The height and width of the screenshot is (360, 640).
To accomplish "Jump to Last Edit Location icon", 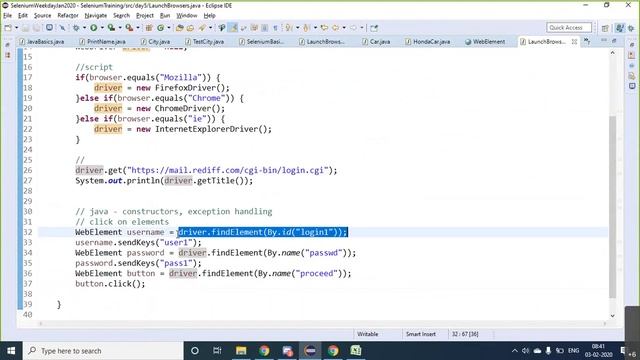I will coord(324,28).
